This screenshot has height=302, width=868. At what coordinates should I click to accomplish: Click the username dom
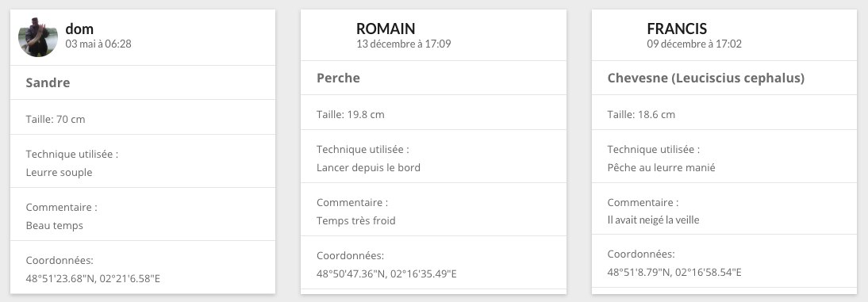pos(79,29)
